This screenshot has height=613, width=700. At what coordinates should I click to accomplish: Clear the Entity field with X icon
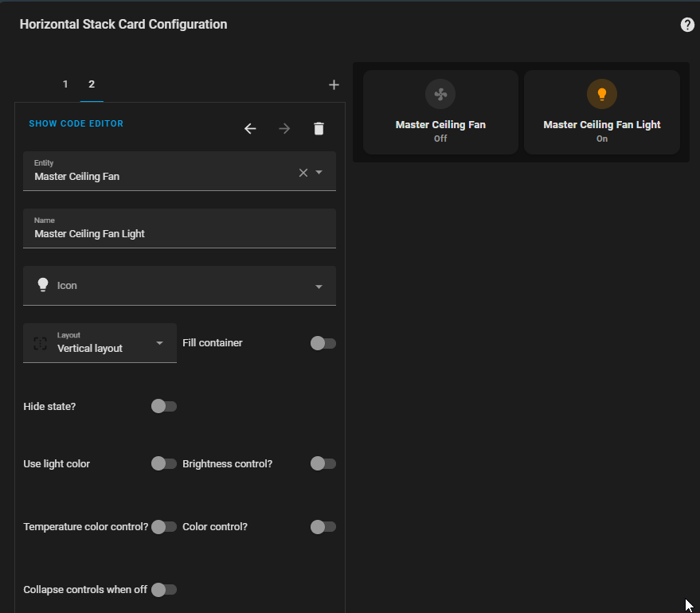pos(303,173)
